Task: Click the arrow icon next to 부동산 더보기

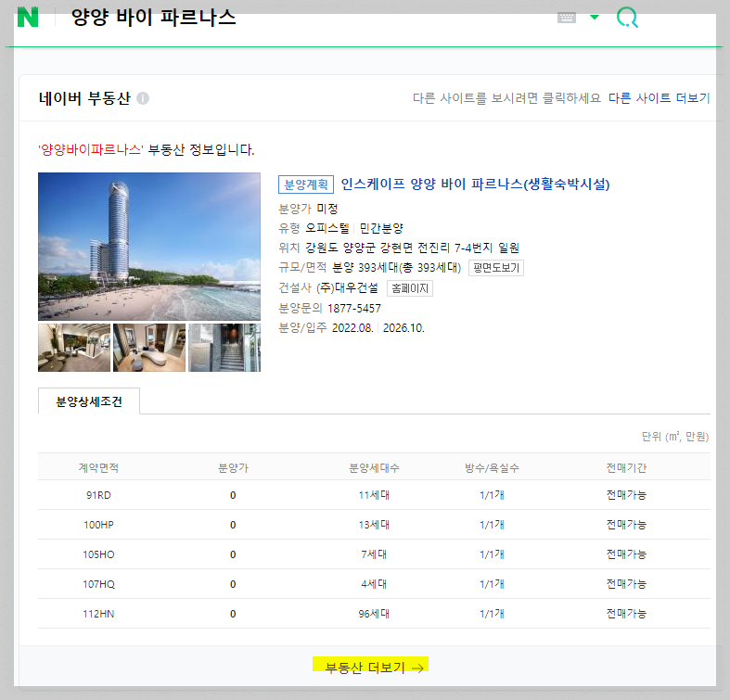Action: (x=417, y=668)
